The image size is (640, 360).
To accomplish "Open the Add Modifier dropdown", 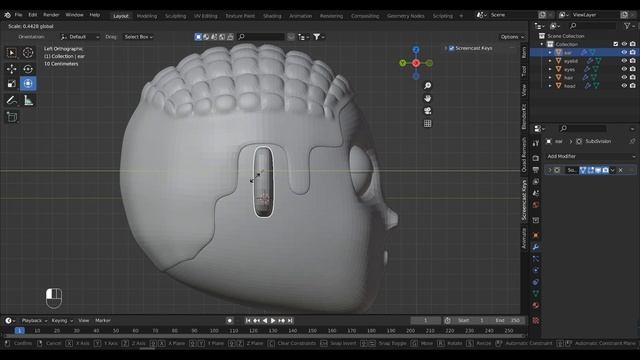I will 590,156.
